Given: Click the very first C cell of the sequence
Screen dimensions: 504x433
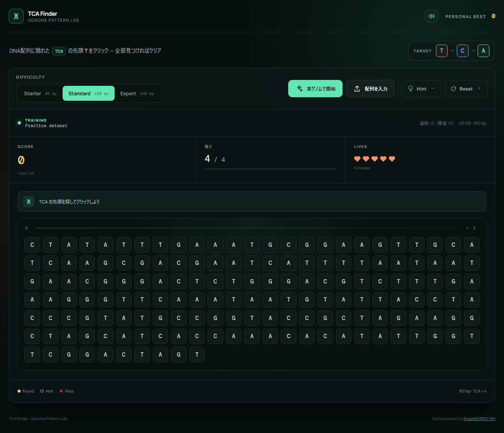Looking at the screenshot, I should click(32, 245).
